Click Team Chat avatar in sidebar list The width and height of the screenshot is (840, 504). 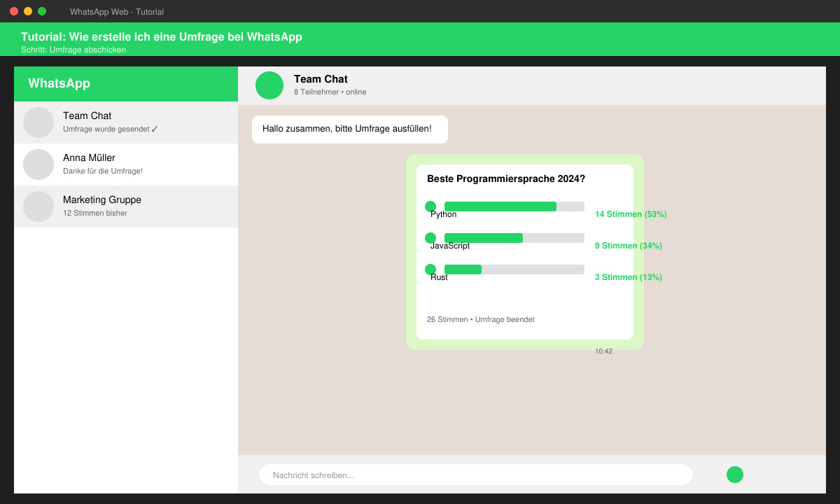pos(38,122)
